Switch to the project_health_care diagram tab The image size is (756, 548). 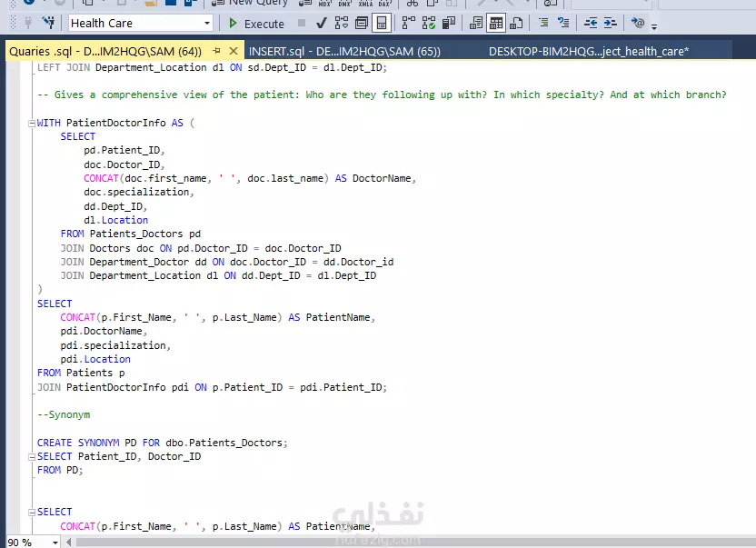coord(589,51)
